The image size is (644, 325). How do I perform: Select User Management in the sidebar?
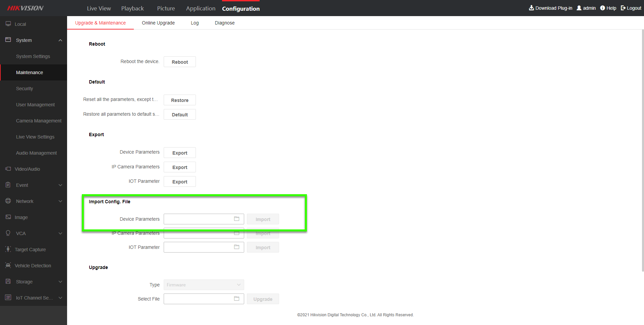pyautogui.click(x=35, y=105)
